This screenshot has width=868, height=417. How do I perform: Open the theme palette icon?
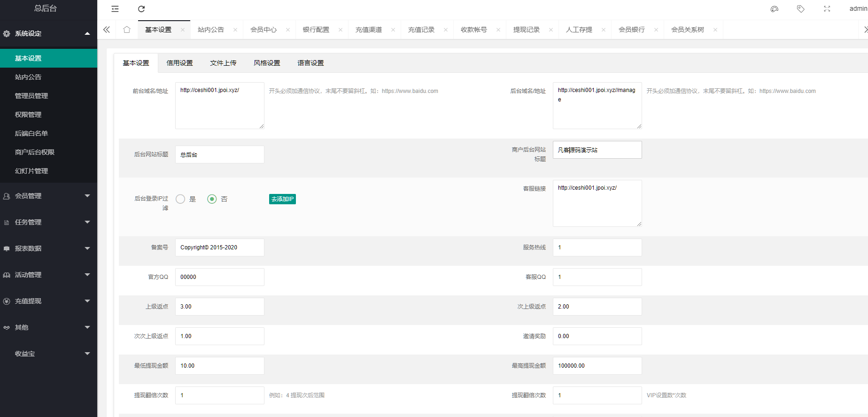pyautogui.click(x=775, y=9)
